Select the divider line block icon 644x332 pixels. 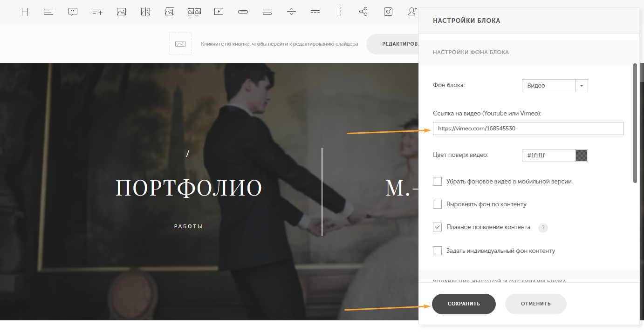click(x=315, y=12)
